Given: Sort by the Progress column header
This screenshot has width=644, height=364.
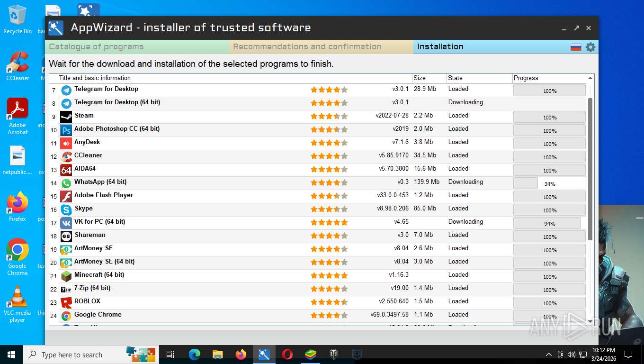Looking at the screenshot, I should pyautogui.click(x=549, y=78).
